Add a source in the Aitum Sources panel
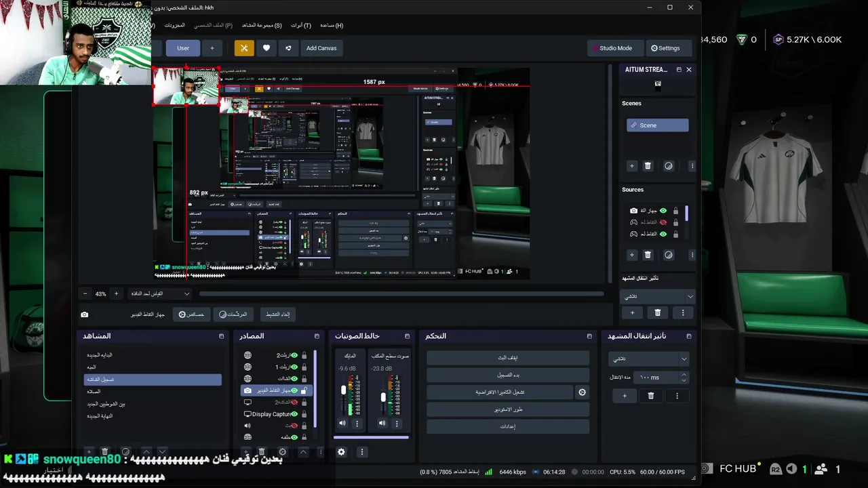The image size is (868, 488). [x=632, y=255]
